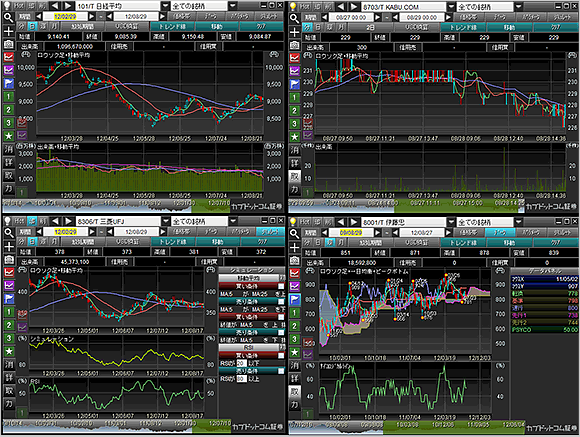Click red chart icon in 三菱UFJ window
The width and height of the screenshot is (580, 437).
(x=9, y=272)
